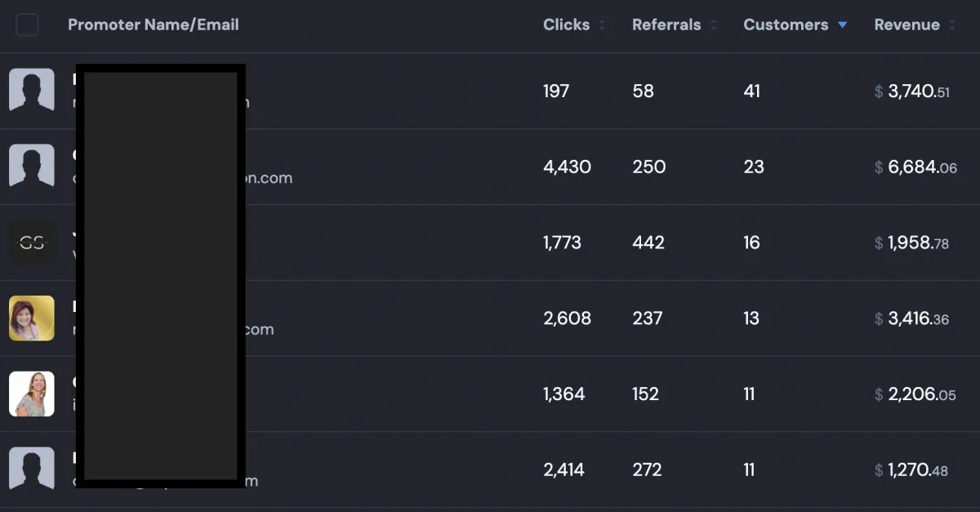The height and width of the screenshot is (512, 980).
Task: Open the blonde woman promoter avatar
Action: (32, 394)
